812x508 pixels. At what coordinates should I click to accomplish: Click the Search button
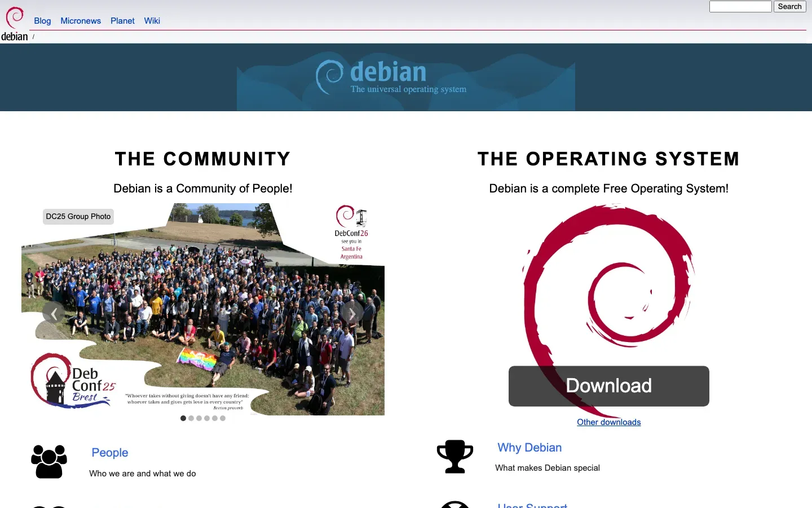pyautogui.click(x=789, y=6)
